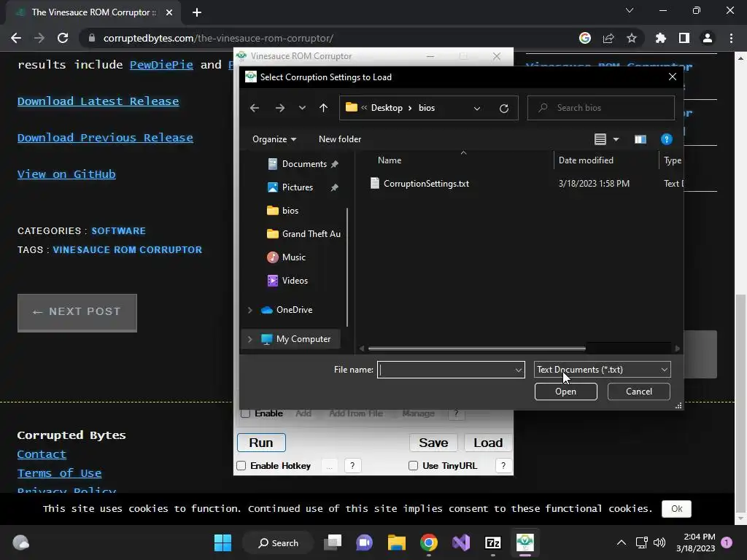Reload the Chrome page
This screenshot has width=747, height=560.
click(63, 38)
